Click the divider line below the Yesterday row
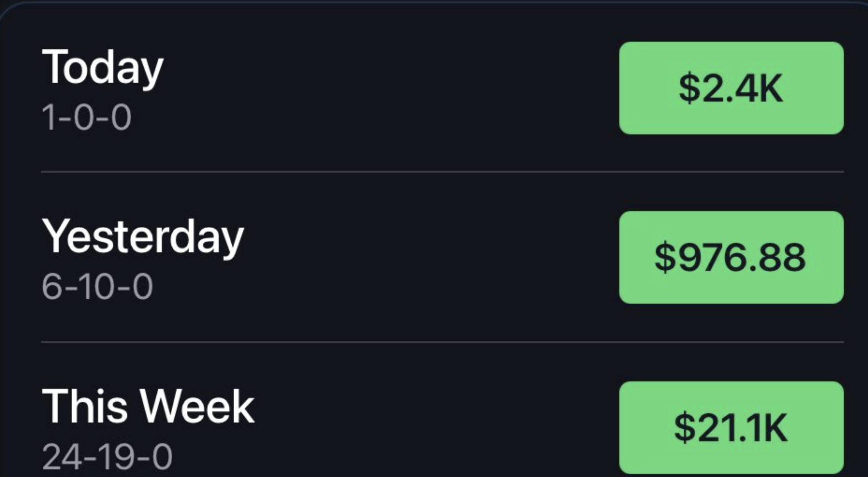Viewport: 868px width, 477px height. 441,342
